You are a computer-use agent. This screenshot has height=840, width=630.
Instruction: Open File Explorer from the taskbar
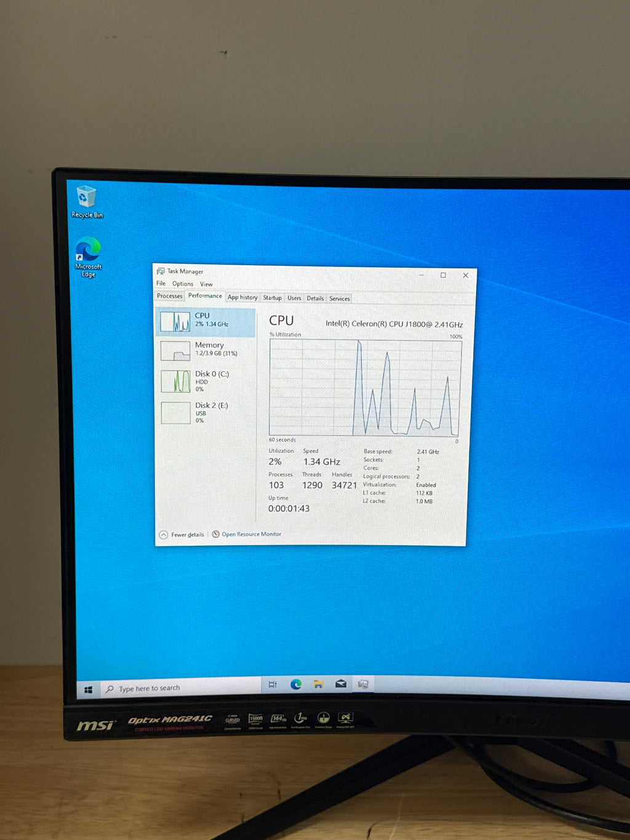coord(318,684)
